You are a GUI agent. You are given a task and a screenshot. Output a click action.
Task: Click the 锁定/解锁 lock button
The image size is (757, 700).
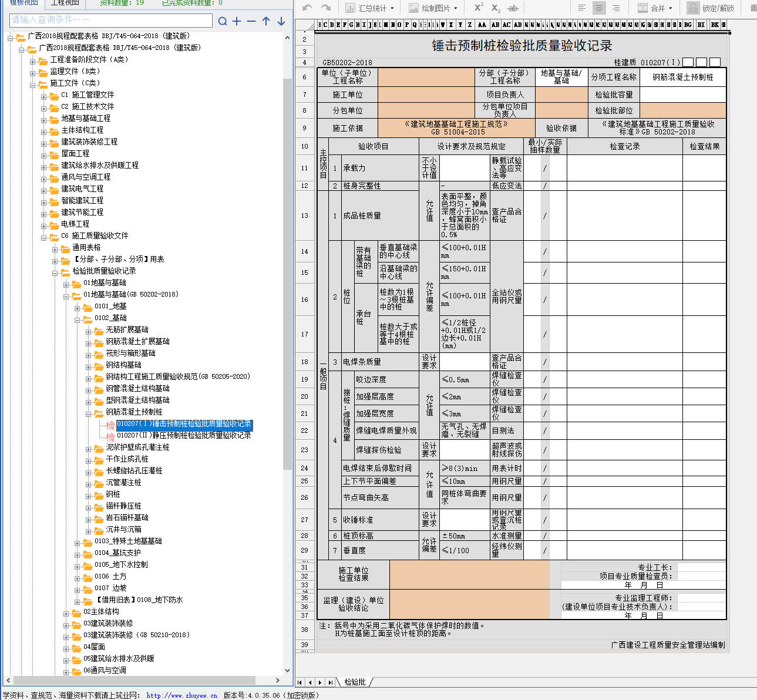click(711, 8)
